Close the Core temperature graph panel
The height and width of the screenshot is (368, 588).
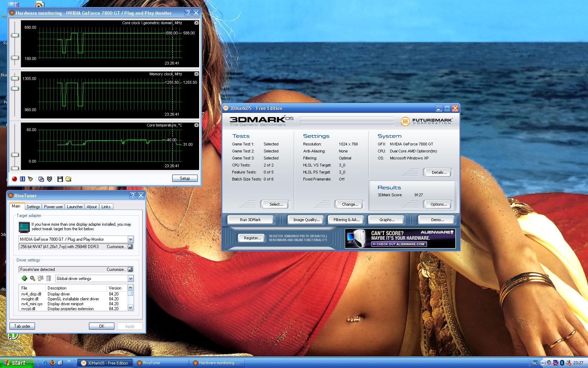[x=196, y=125]
